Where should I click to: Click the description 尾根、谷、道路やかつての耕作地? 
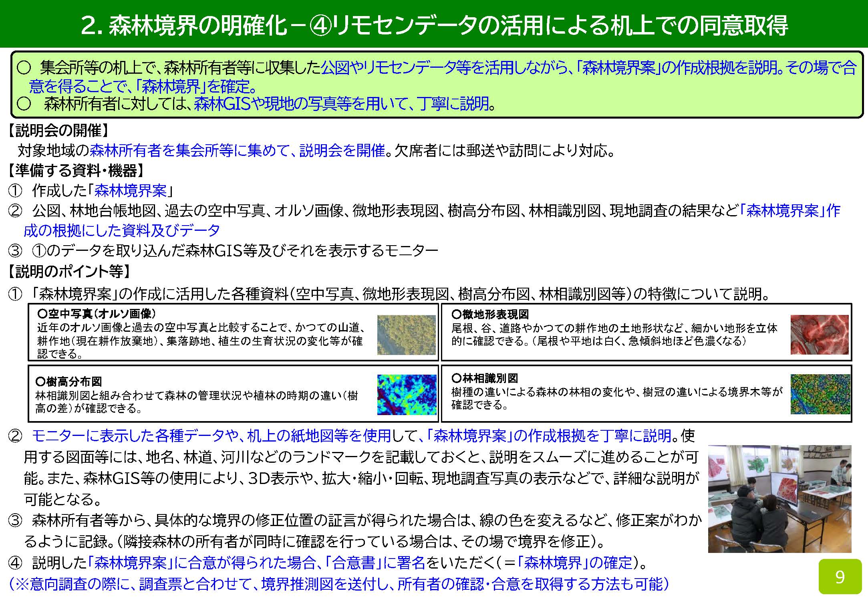coord(614,335)
